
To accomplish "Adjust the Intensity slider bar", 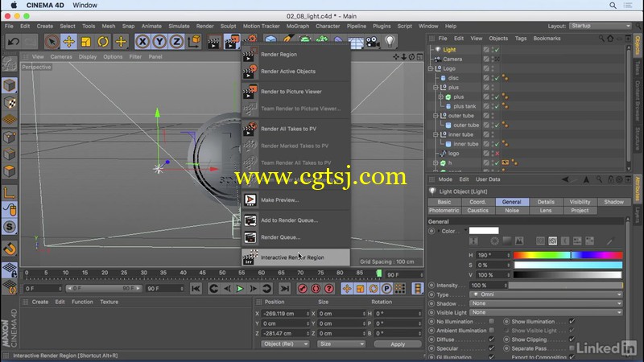I will (x=566, y=286).
